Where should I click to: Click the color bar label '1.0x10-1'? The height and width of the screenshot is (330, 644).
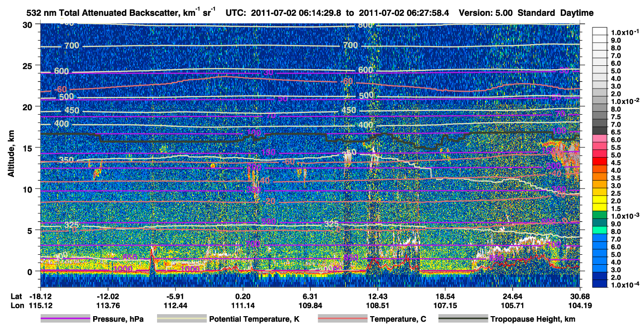tap(626, 32)
